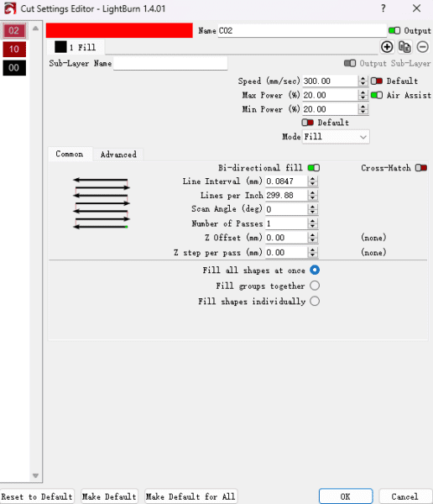Select the 00 black layer entry
The height and width of the screenshot is (504, 433).
(14, 68)
